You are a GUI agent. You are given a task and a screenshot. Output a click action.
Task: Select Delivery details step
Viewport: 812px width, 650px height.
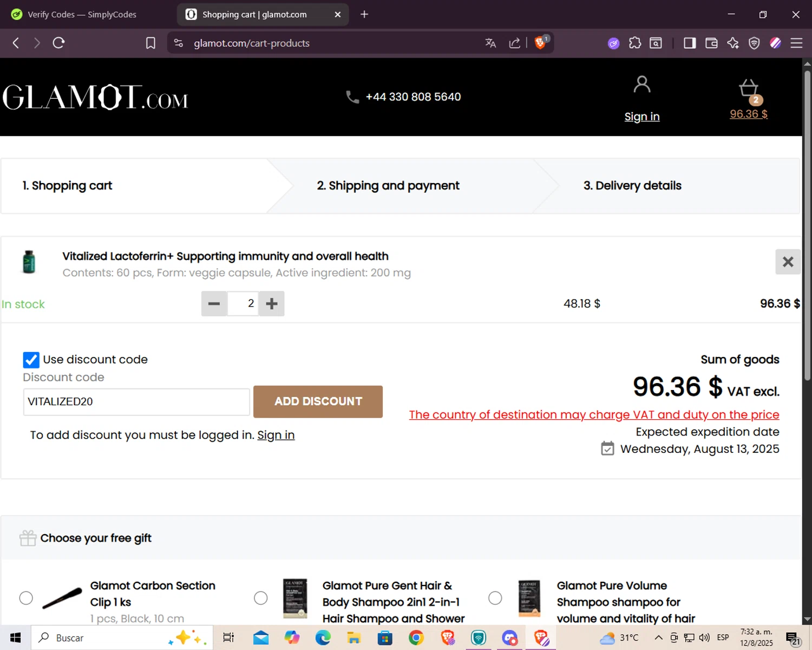coord(632,186)
